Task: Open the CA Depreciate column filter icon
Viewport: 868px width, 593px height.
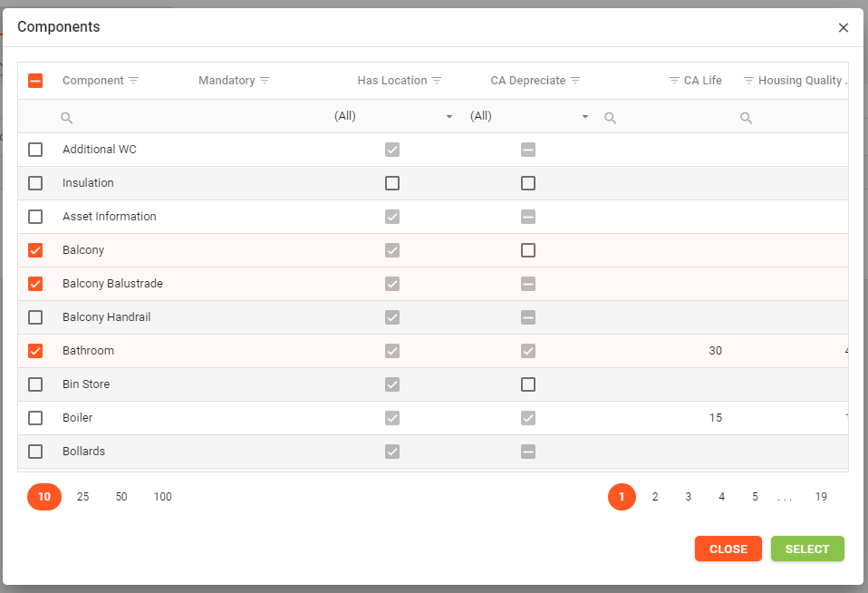Action: pyautogui.click(x=575, y=81)
